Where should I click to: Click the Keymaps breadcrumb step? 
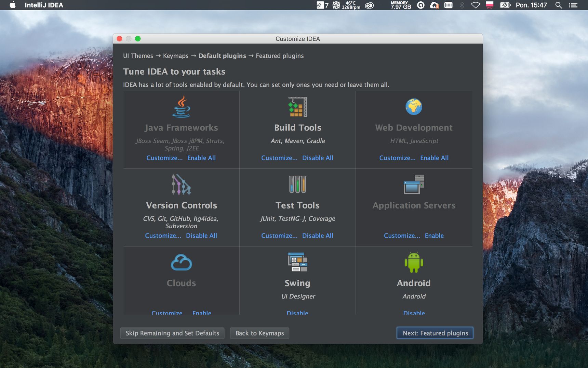(x=176, y=56)
